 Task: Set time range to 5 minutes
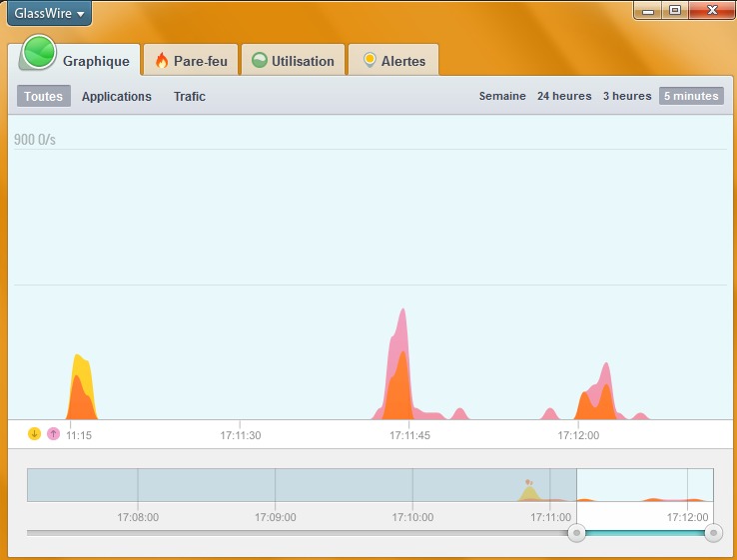click(x=691, y=96)
